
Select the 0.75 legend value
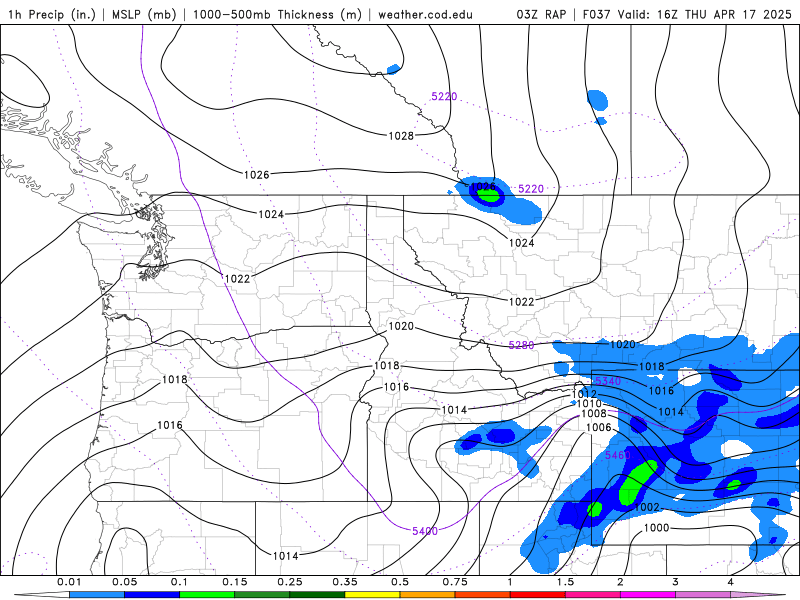455,582
